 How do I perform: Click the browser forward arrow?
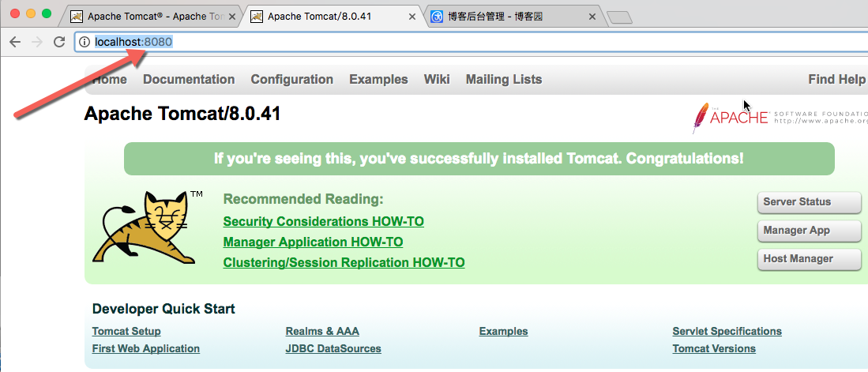click(37, 42)
